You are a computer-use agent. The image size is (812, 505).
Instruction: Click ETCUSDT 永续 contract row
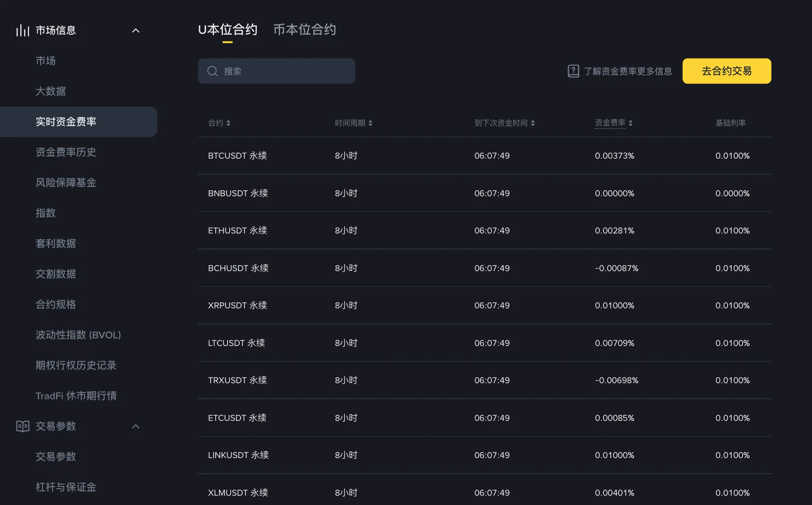coord(485,418)
